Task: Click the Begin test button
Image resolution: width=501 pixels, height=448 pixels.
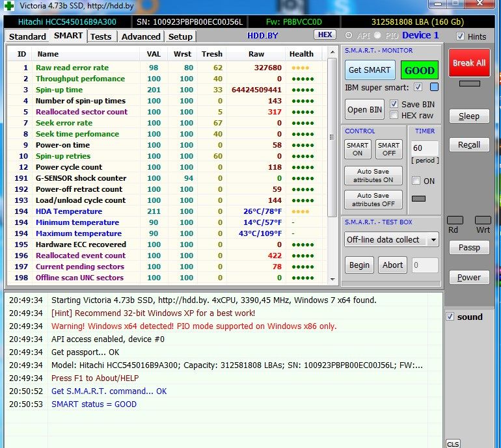Action: tap(359, 265)
